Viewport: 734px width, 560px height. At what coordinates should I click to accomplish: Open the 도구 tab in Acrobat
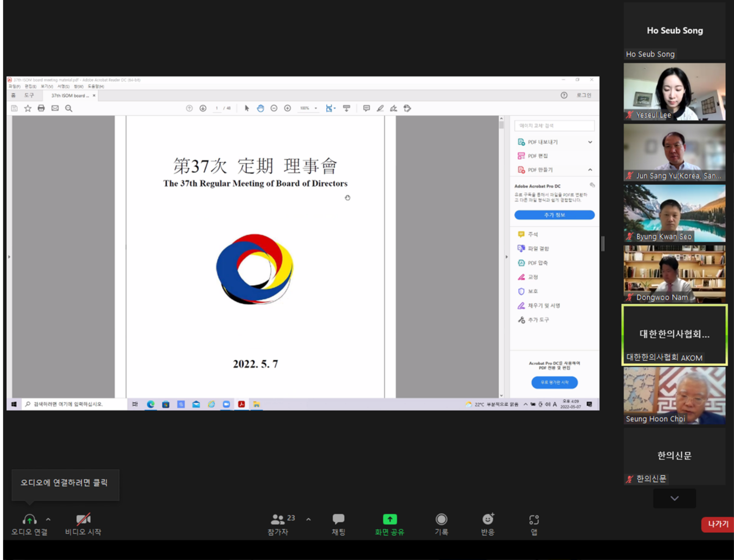(x=29, y=95)
